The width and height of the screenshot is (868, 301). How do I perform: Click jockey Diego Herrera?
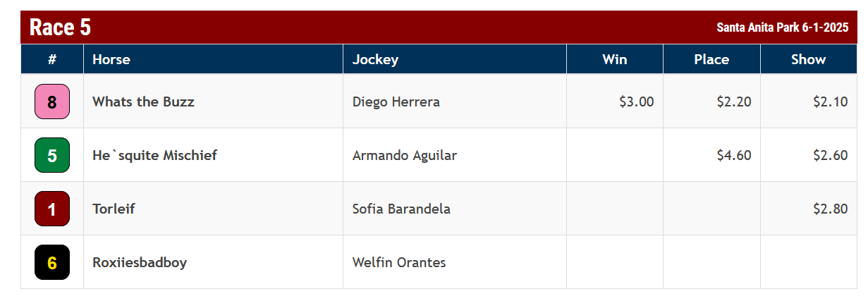click(396, 102)
